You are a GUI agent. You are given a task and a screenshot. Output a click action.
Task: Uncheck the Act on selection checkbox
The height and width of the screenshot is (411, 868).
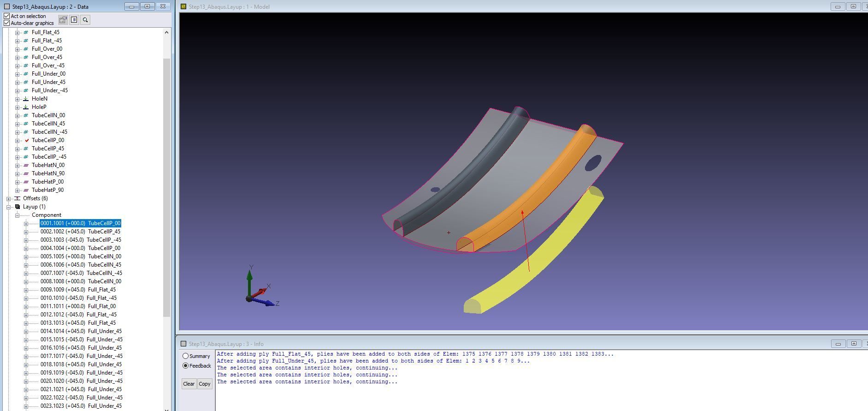coord(7,16)
